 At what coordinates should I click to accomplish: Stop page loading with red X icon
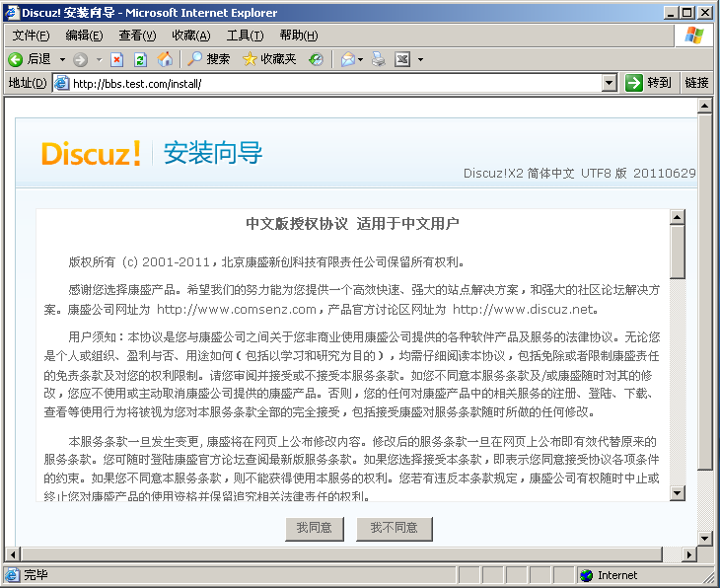coord(117,59)
